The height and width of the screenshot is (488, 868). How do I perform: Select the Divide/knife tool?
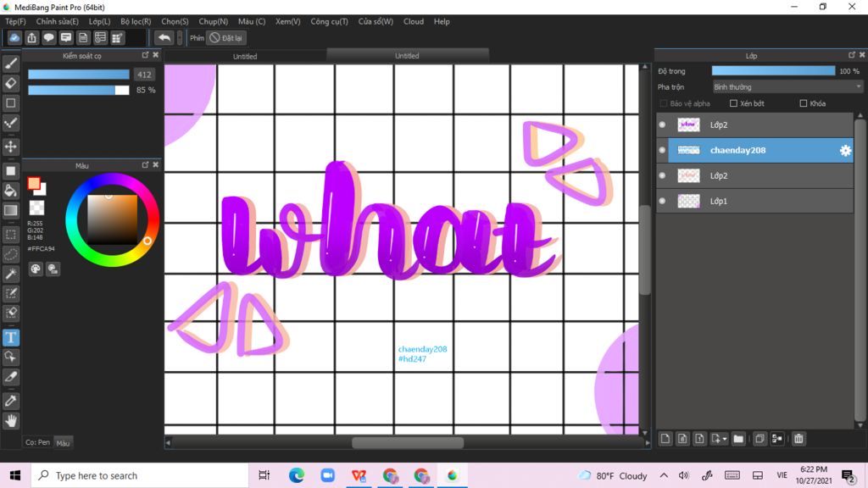click(10, 377)
